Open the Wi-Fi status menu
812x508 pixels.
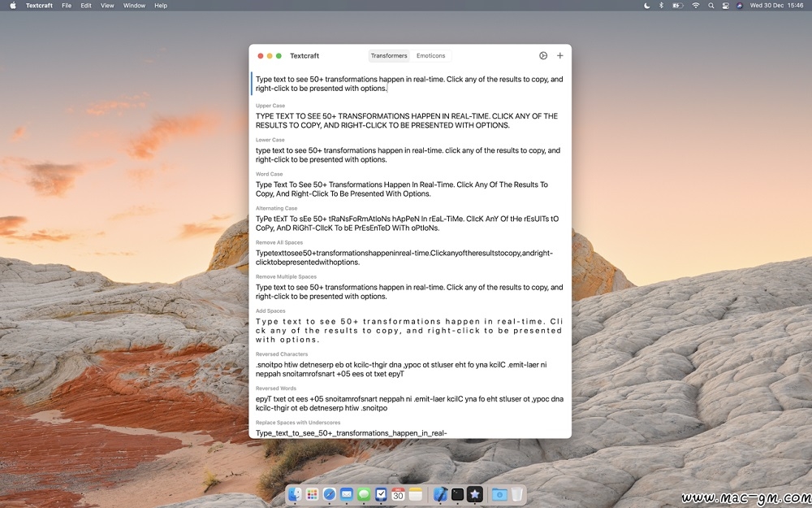[x=696, y=5]
